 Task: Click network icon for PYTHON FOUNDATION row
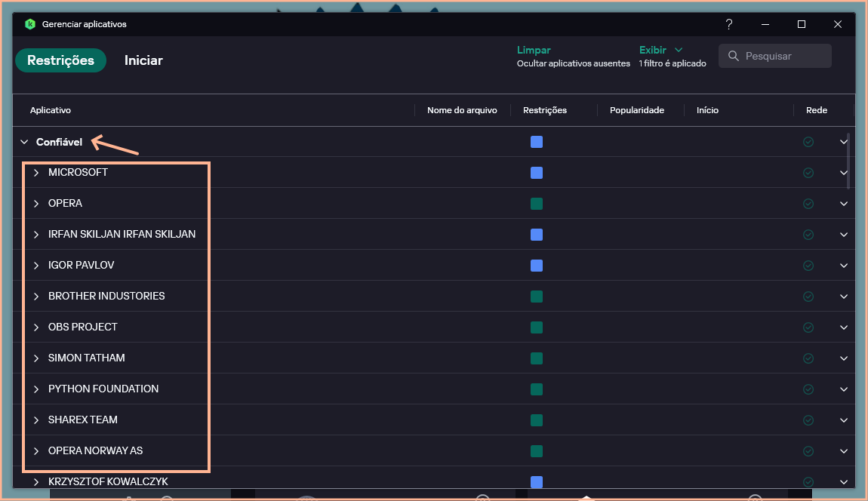click(808, 389)
